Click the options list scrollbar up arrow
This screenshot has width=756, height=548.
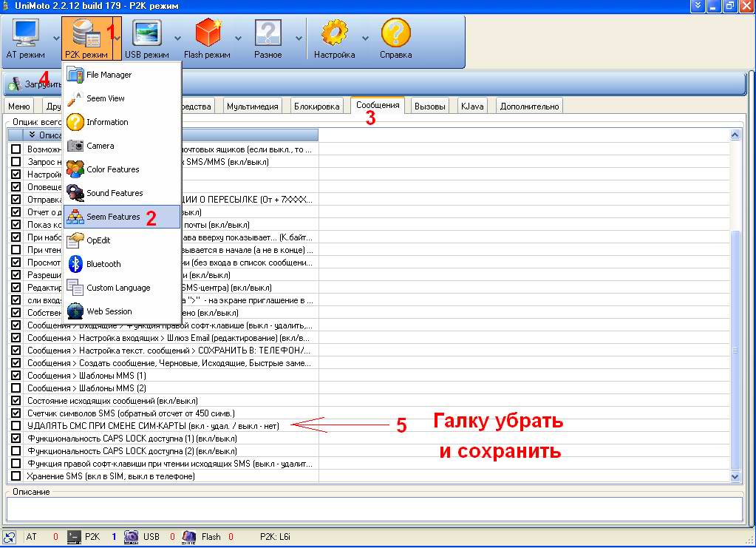[x=735, y=135]
